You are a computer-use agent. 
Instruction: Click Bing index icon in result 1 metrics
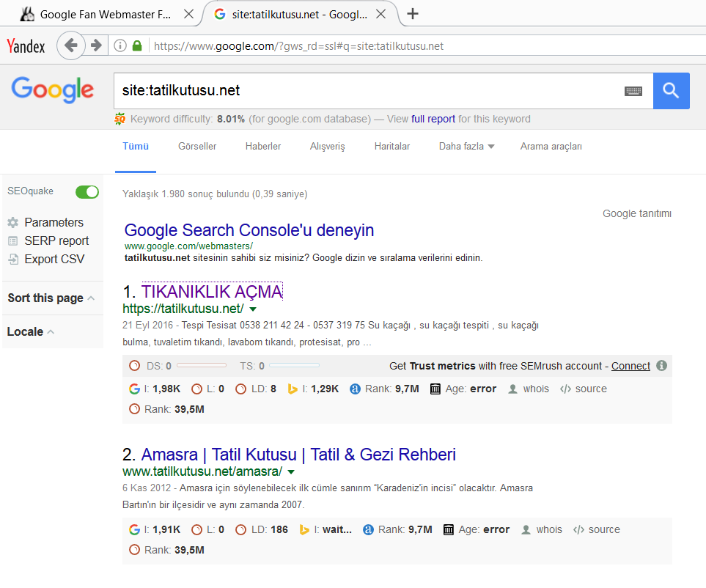coord(293,389)
